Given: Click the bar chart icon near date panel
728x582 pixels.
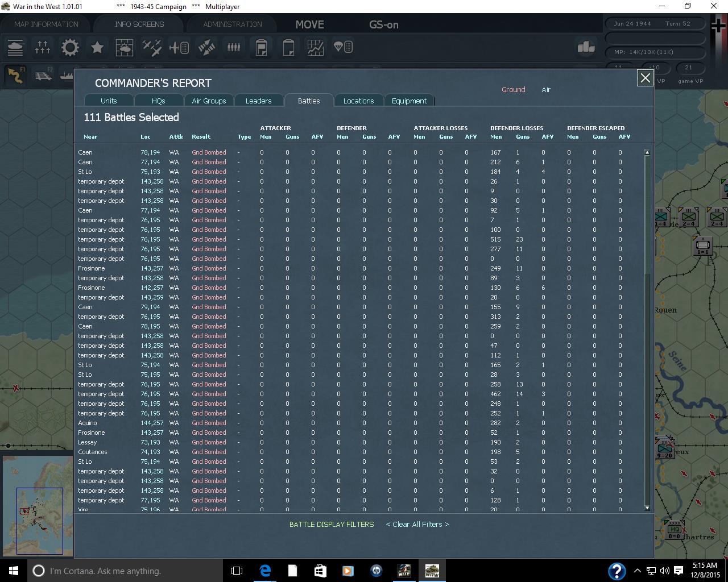Looking at the screenshot, I should click(x=586, y=47).
